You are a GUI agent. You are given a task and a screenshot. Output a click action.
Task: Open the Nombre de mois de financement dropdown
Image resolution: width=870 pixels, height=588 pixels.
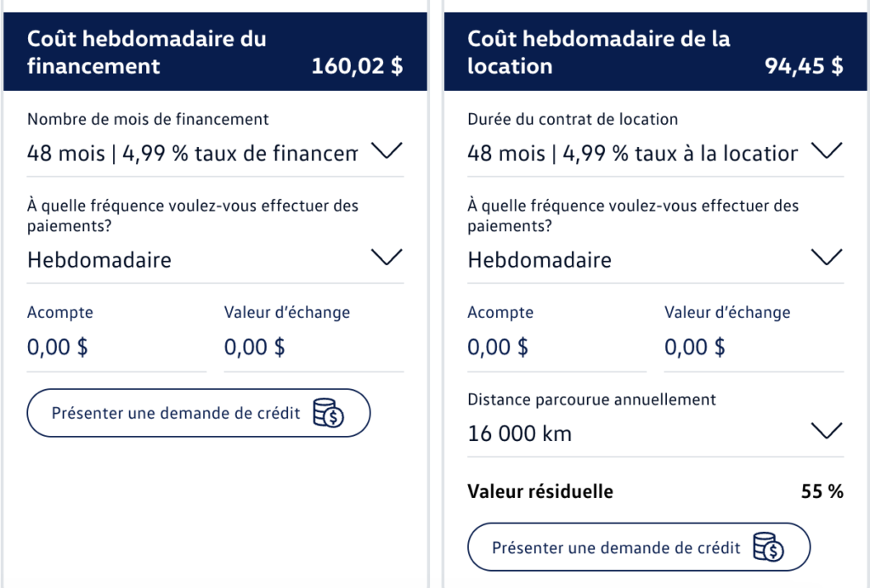pos(215,154)
